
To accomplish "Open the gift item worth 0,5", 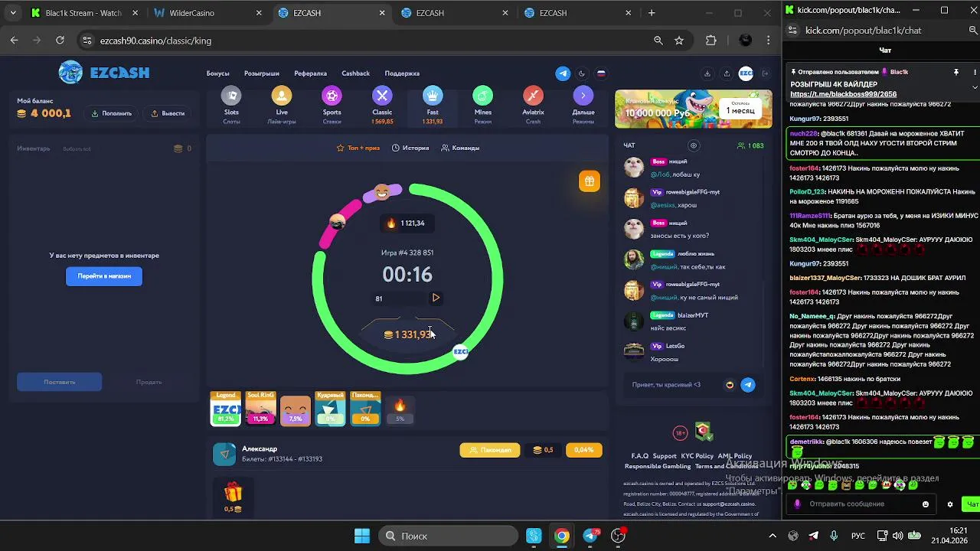I will pyautogui.click(x=233, y=496).
